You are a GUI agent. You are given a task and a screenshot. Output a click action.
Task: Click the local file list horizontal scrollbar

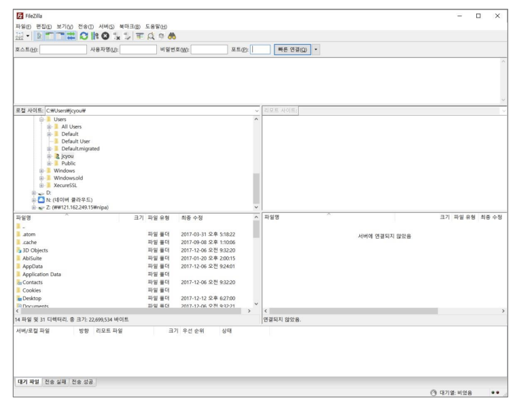131,311
